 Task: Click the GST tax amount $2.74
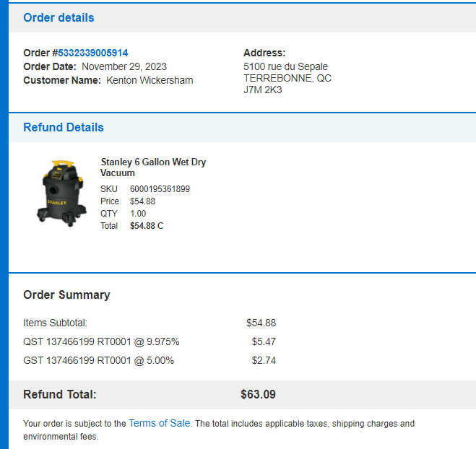coord(264,360)
